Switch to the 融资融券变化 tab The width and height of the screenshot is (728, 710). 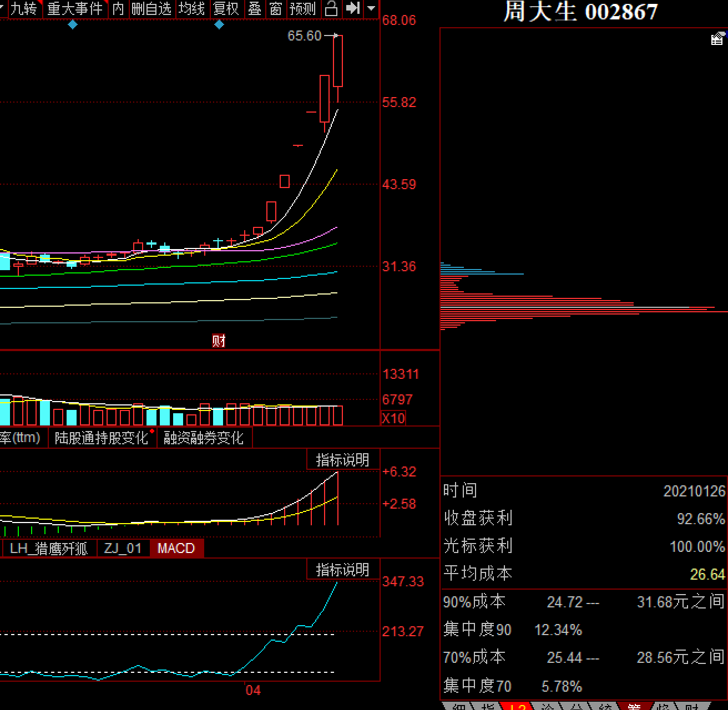coord(204,438)
